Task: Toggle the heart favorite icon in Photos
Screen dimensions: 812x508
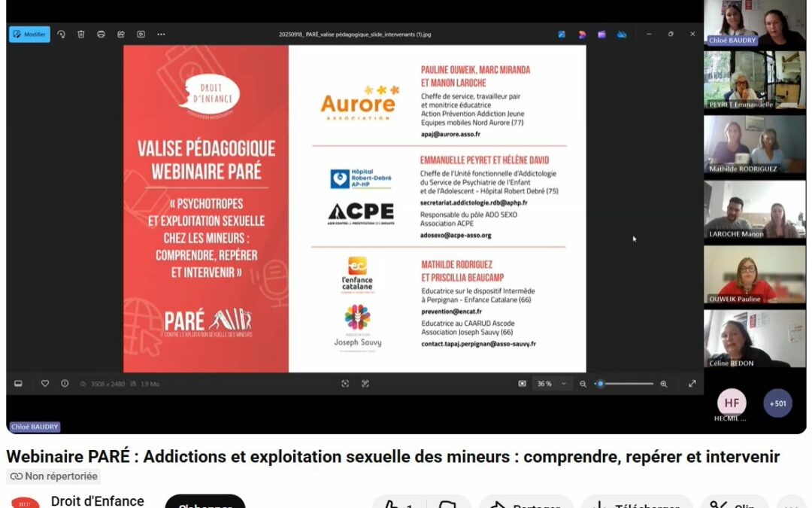Action: 45,384
